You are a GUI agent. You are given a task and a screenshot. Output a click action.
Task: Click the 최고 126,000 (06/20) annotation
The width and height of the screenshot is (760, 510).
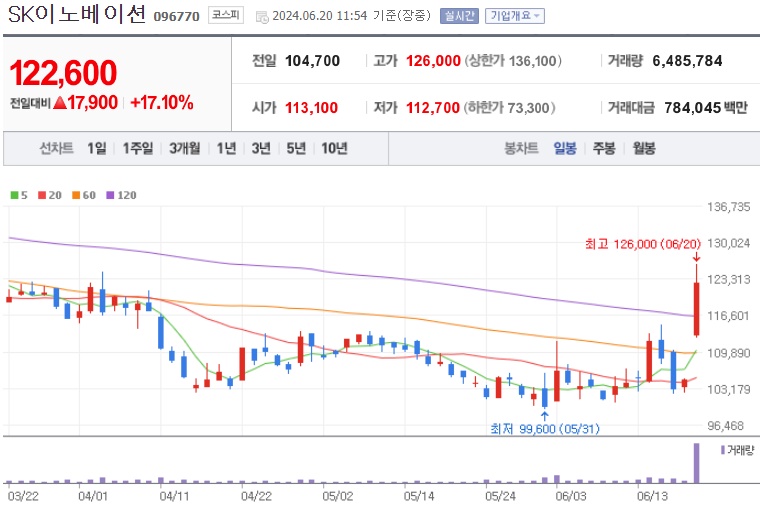click(643, 244)
